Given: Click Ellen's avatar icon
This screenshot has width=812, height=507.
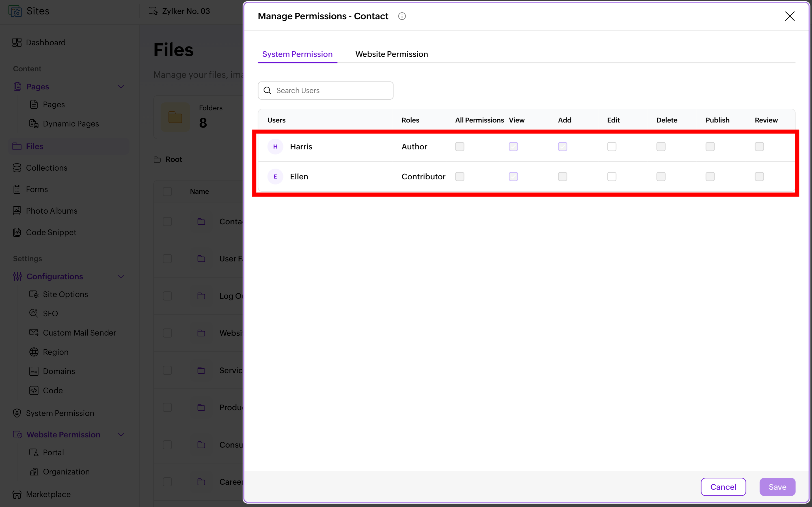Looking at the screenshot, I should 275,176.
